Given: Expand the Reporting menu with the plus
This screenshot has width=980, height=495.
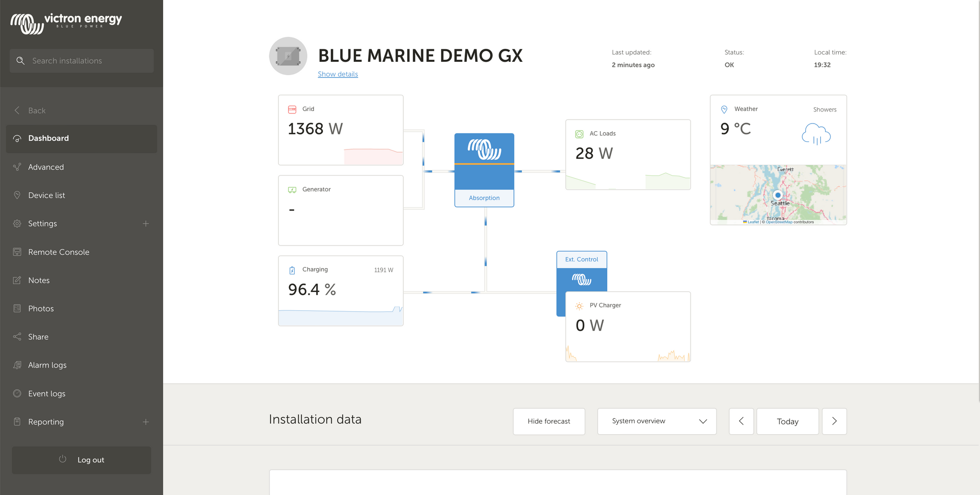Looking at the screenshot, I should coord(146,422).
